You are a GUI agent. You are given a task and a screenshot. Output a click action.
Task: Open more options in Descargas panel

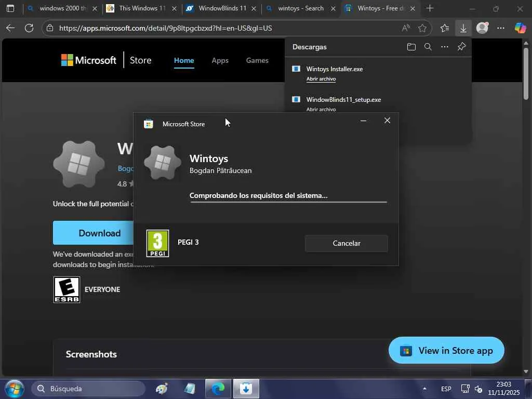pyautogui.click(x=445, y=47)
